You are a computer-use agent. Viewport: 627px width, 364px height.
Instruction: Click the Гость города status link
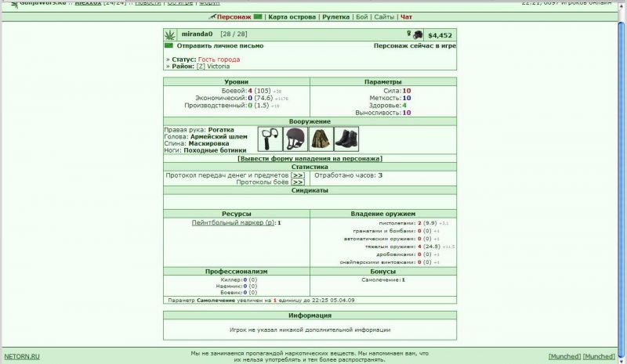(x=219, y=59)
